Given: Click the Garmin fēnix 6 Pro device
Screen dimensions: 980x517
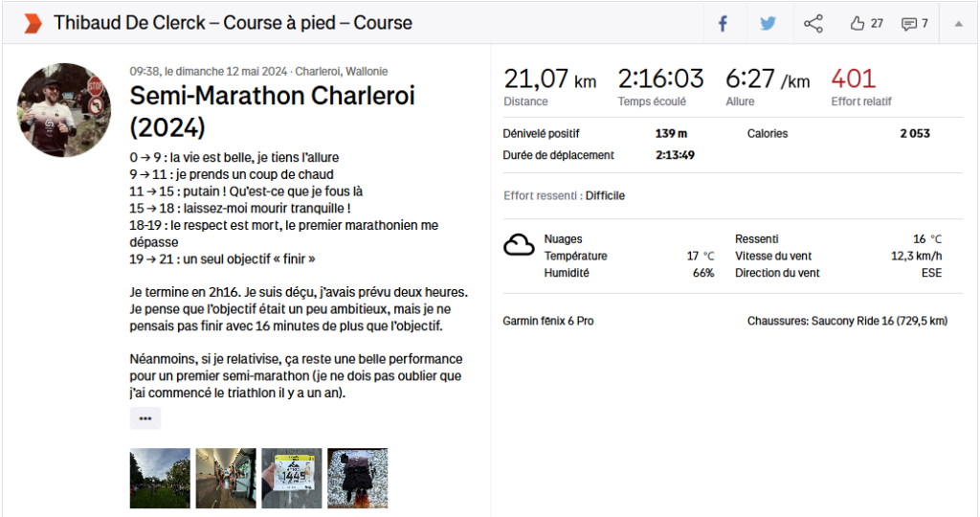Looking at the screenshot, I should (547, 321).
